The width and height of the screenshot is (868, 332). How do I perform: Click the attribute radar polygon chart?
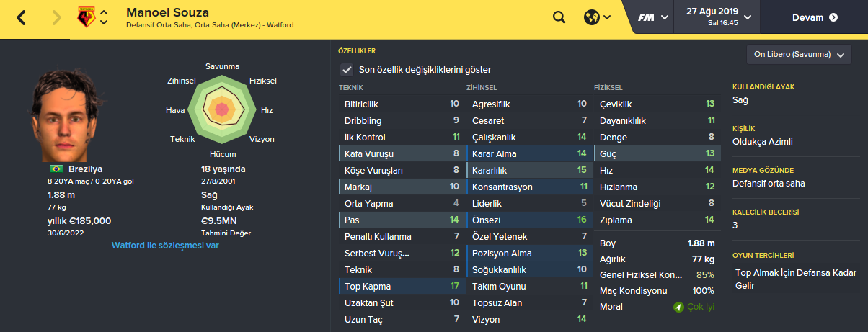click(x=222, y=109)
